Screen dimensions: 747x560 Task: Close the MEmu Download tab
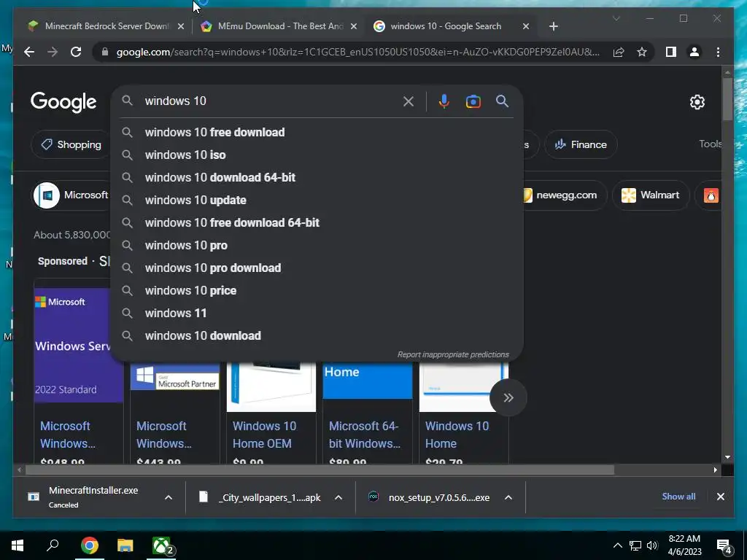[354, 27]
